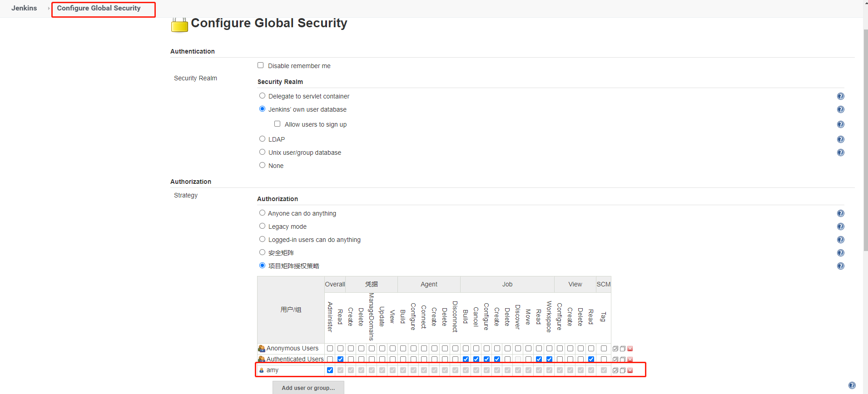Screen dimensions: 868x394
Task: Open help for Legacy mode option
Action: (x=841, y=227)
